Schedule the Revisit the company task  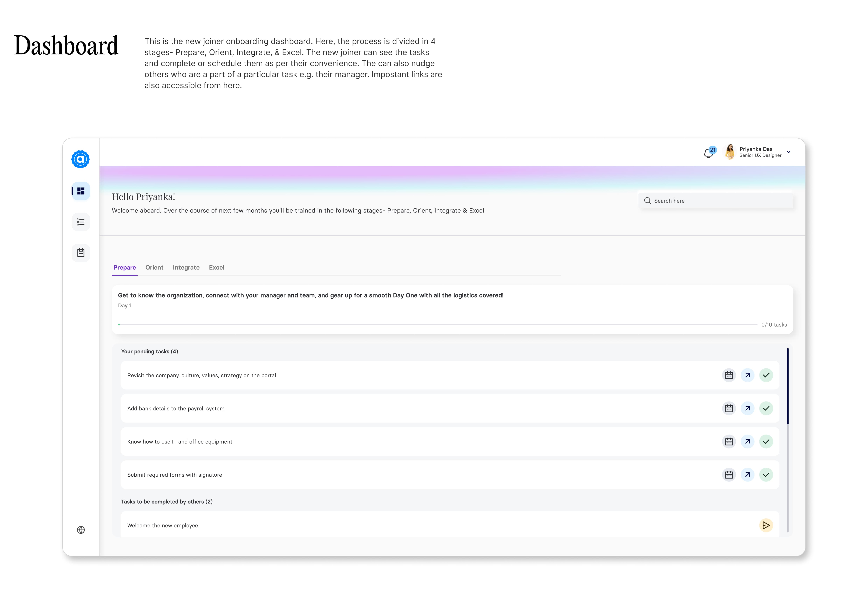click(x=729, y=375)
